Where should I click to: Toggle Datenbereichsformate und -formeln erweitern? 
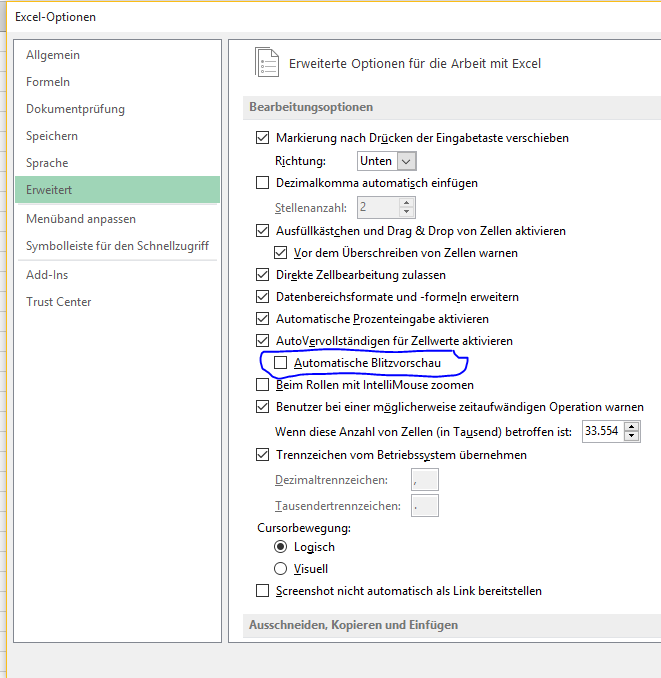point(262,297)
